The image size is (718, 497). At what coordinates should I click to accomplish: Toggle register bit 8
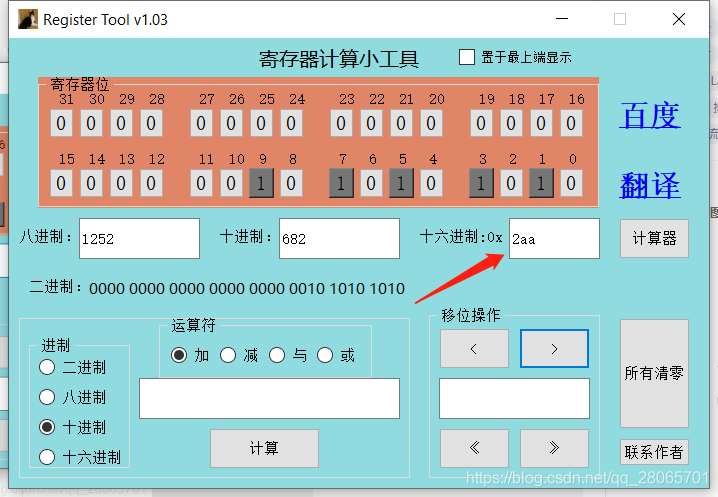coord(291,183)
